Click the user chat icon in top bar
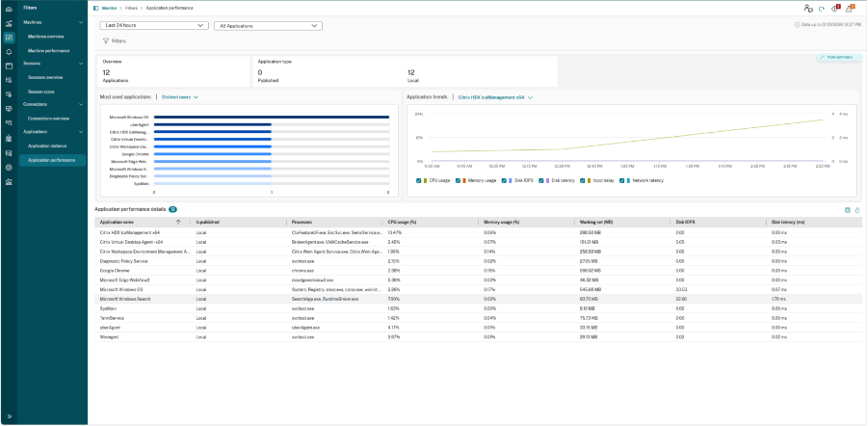868x426 pixels. pyautogui.click(x=808, y=9)
